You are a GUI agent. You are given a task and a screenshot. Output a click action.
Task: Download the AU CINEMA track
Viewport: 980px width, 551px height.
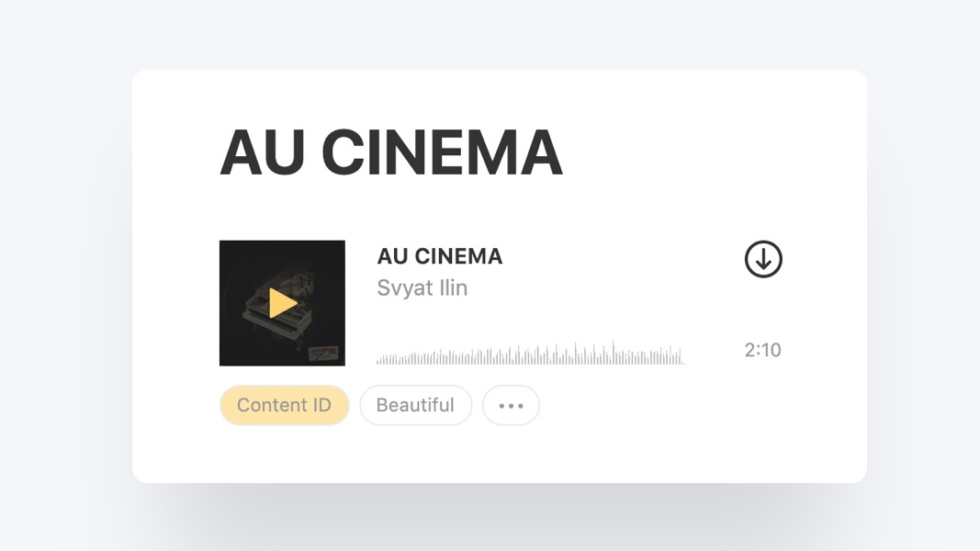[763, 259]
